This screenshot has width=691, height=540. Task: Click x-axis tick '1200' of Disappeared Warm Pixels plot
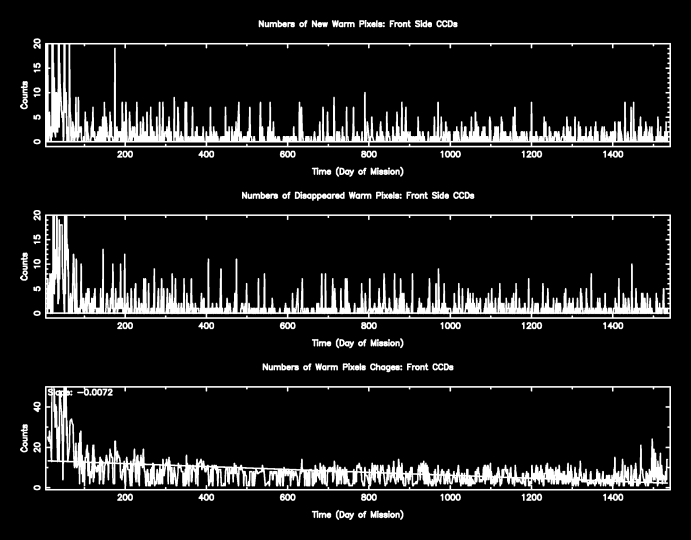click(531, 326)
